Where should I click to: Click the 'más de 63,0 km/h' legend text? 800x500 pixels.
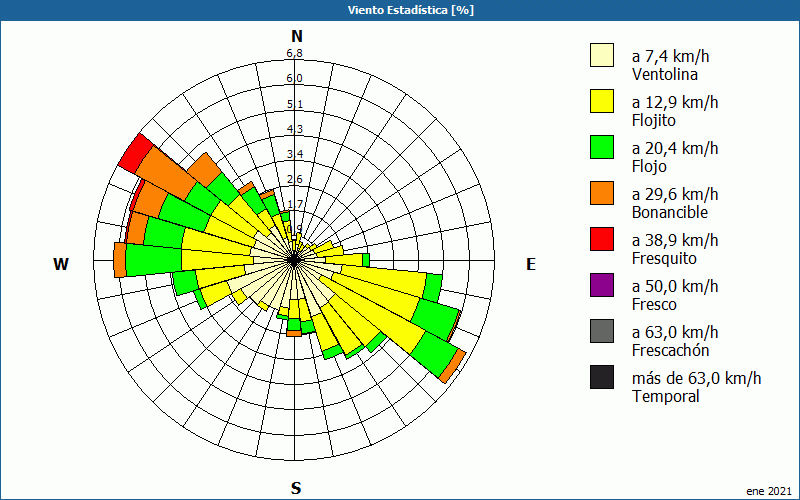tap(696, 378)
